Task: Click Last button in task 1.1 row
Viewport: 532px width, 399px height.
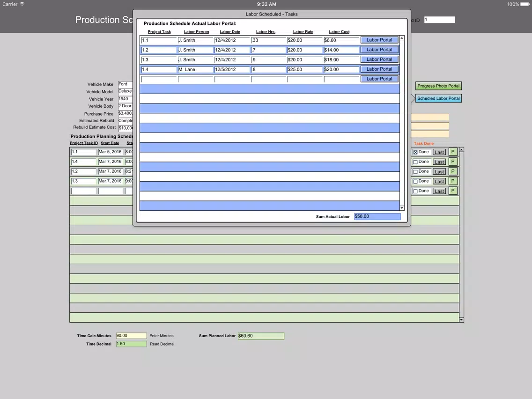Action: (439, 152)
